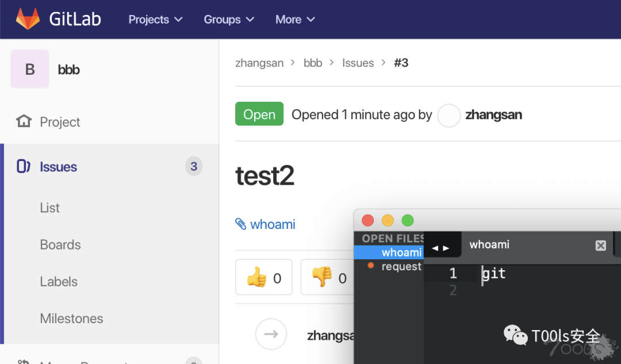Image resolution: width=621 pixels, height=364 pixels.
Task: Open zhangsan author profile link
Action: [493, 115]
